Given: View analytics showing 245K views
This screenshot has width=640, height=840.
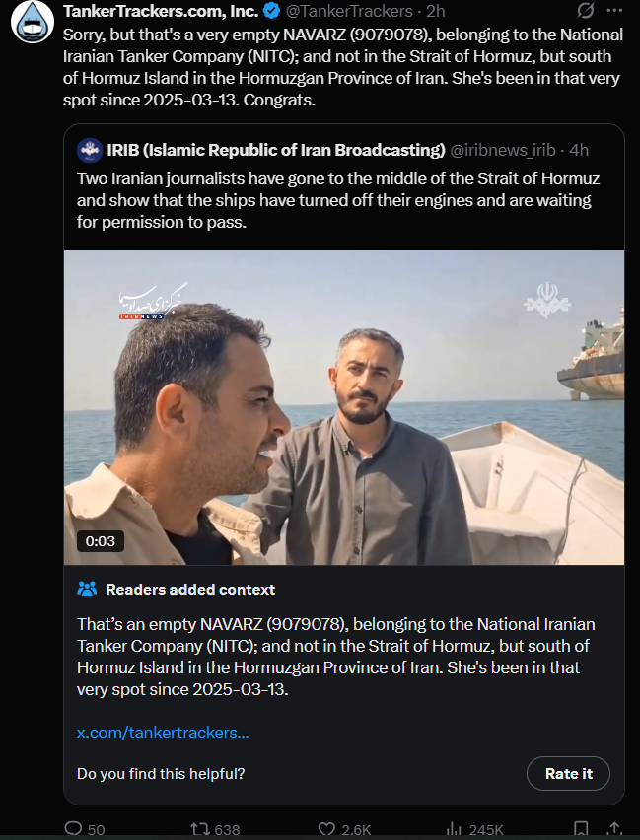Looking at the screenshot, I should (475, 829).
